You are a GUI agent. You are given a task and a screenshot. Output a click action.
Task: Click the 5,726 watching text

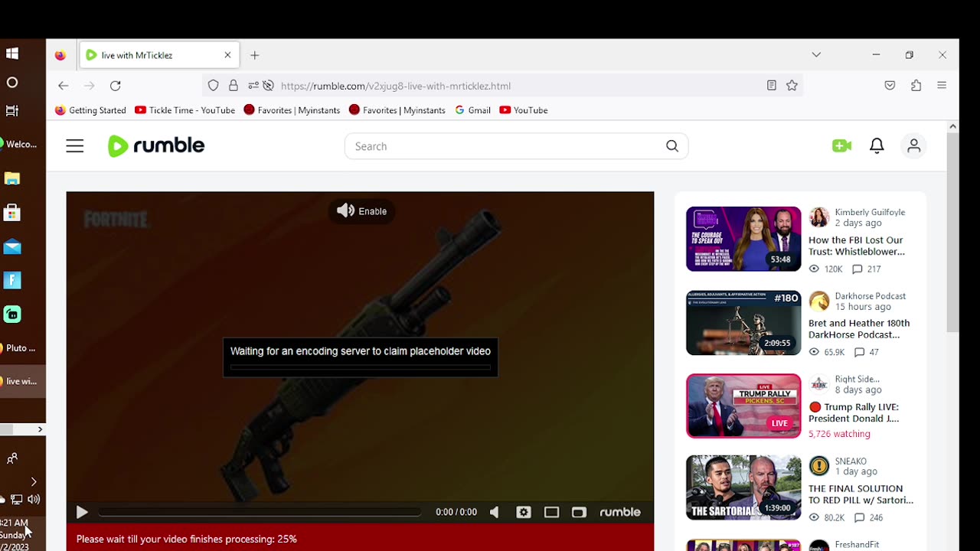point(839,434)
